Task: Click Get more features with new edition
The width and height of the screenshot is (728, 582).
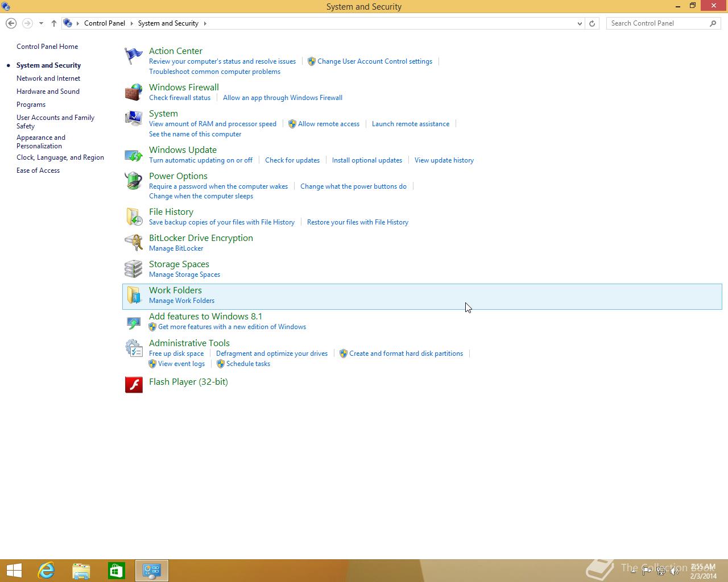Action: point(232,327)
